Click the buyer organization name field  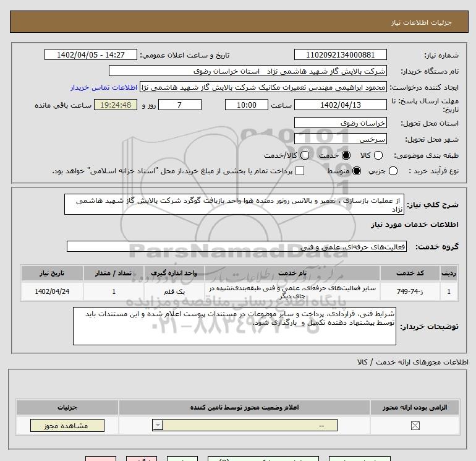point(248,71)
